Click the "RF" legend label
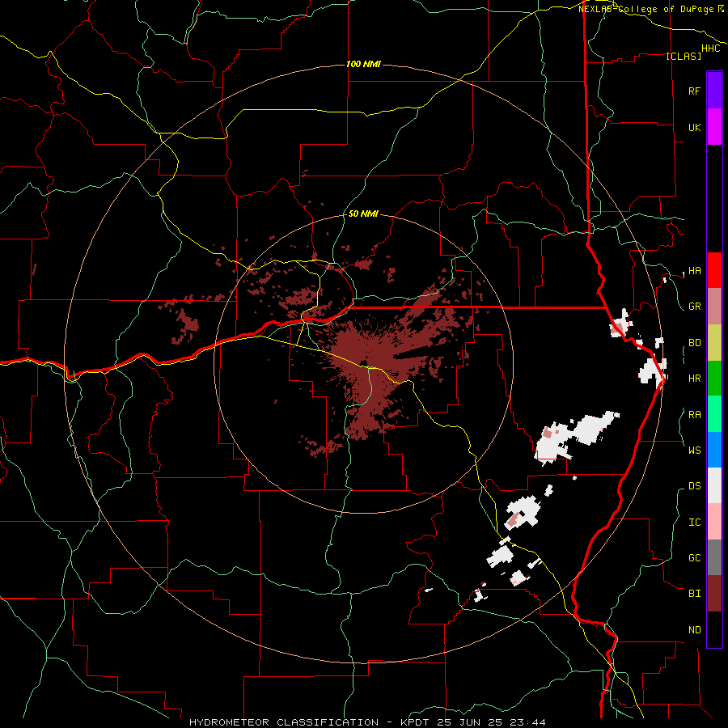Image resolution: width=728 pixels, height=728 pixels. pos(694,91)
